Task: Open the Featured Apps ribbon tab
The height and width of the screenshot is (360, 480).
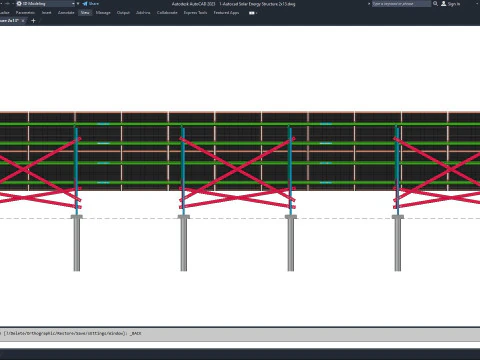Action: [226, 13]
